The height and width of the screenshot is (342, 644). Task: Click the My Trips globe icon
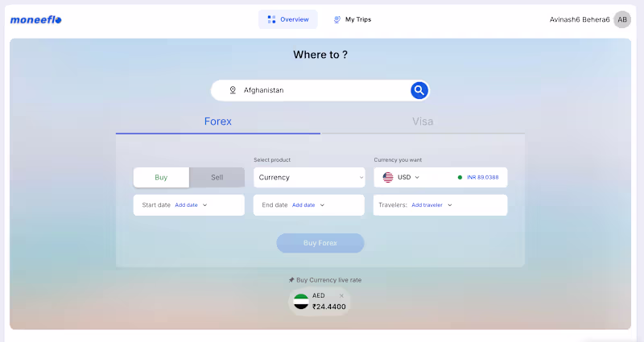click(336, 19)
